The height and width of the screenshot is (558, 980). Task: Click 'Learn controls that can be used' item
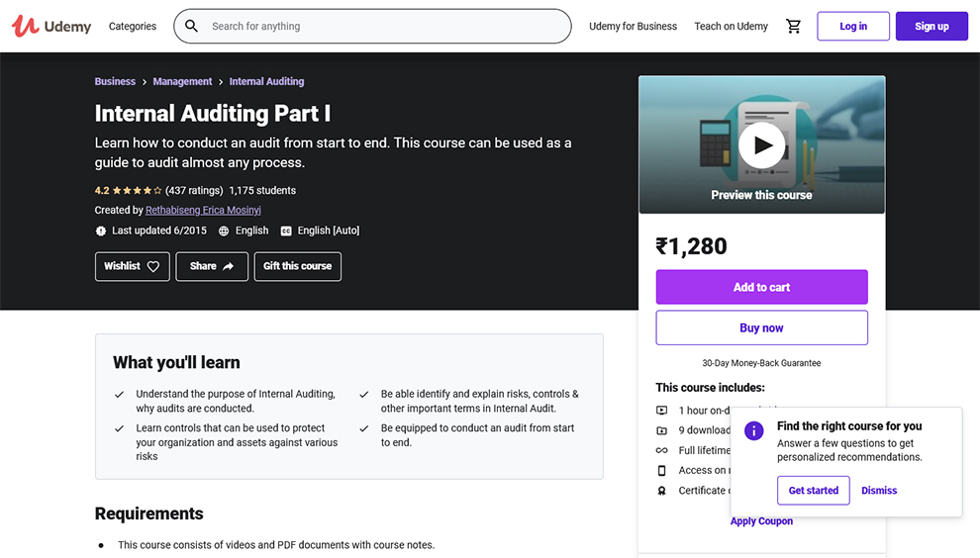tap(237, 442)
